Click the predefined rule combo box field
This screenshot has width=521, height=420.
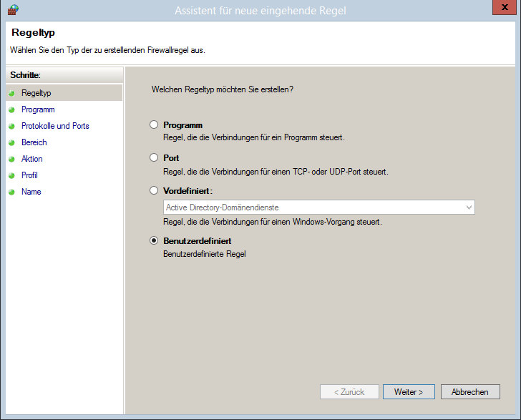point(319,207)
